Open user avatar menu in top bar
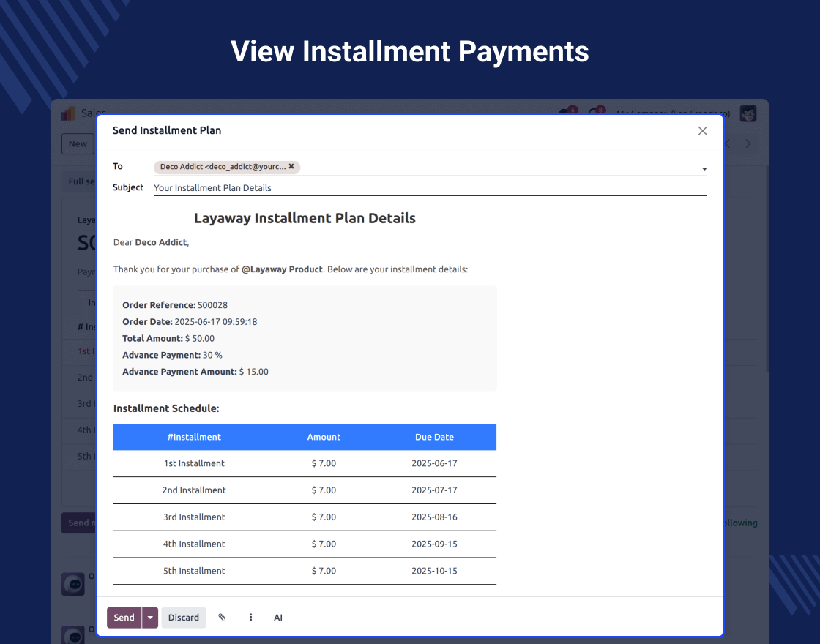This screenshot has width=820, height=644. pyautogui.click(x=748, y=113)
